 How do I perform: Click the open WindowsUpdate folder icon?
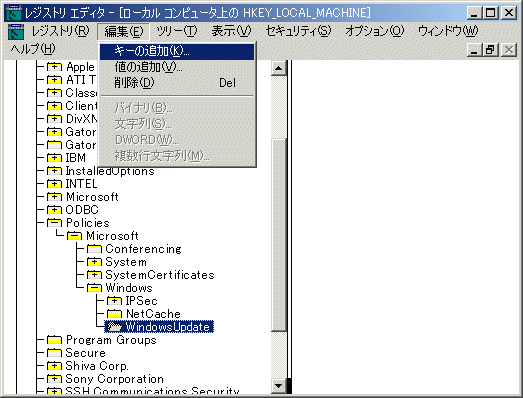tap(114, 327)
